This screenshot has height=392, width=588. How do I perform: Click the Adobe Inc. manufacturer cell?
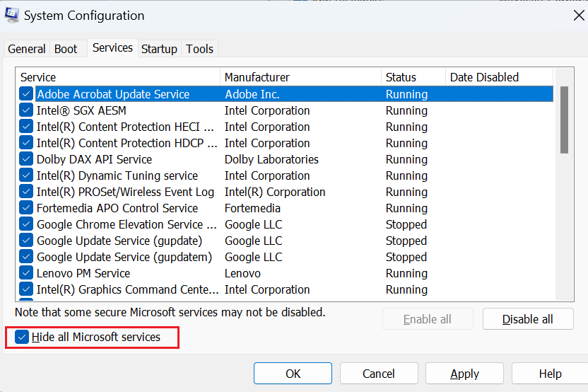252,94
